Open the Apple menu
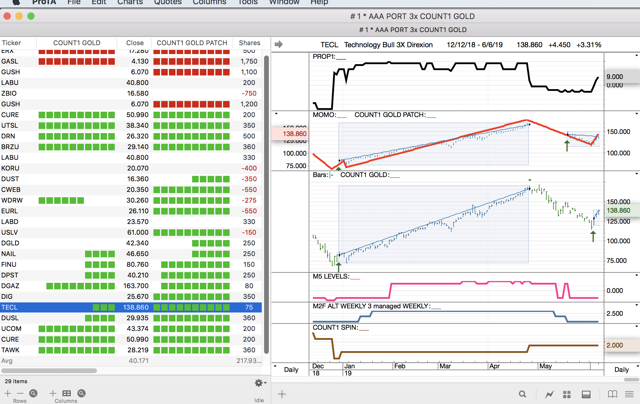 coord(16,2)
